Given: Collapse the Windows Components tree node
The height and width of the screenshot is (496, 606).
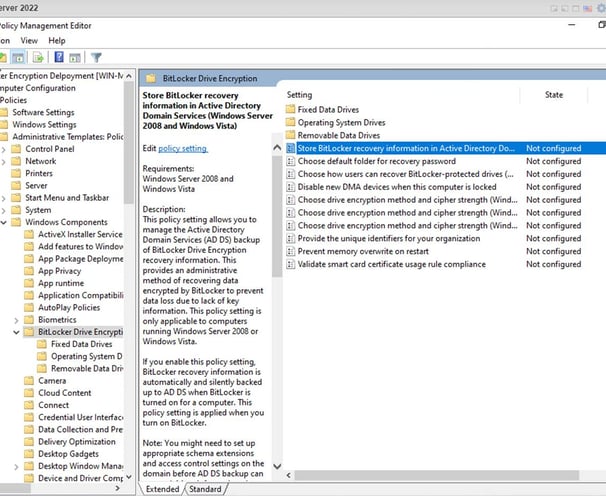Looking at the screenshot, I should coord(3,222).
